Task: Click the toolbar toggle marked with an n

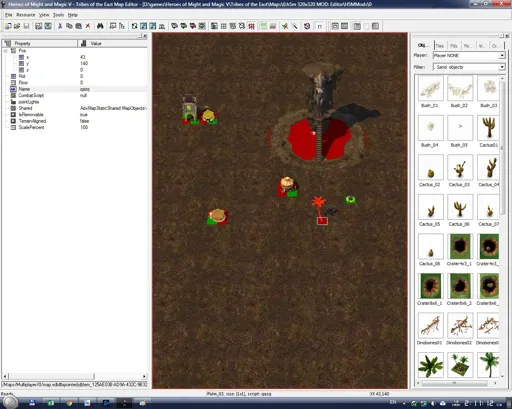Action: (x=319, y=26)
